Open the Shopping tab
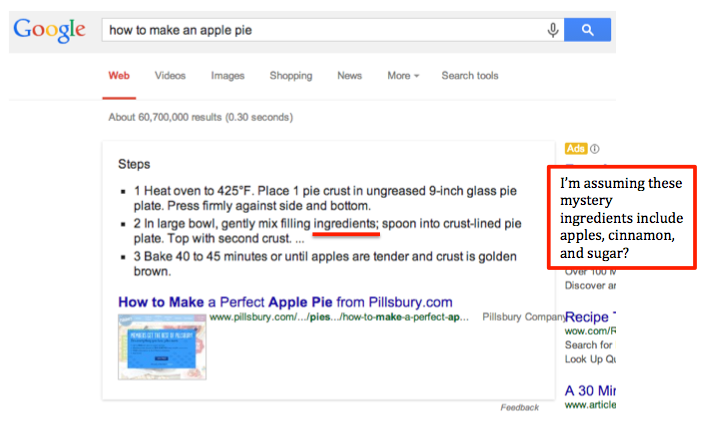The width and height of the screenshot is (707, 425). (291, 76)
